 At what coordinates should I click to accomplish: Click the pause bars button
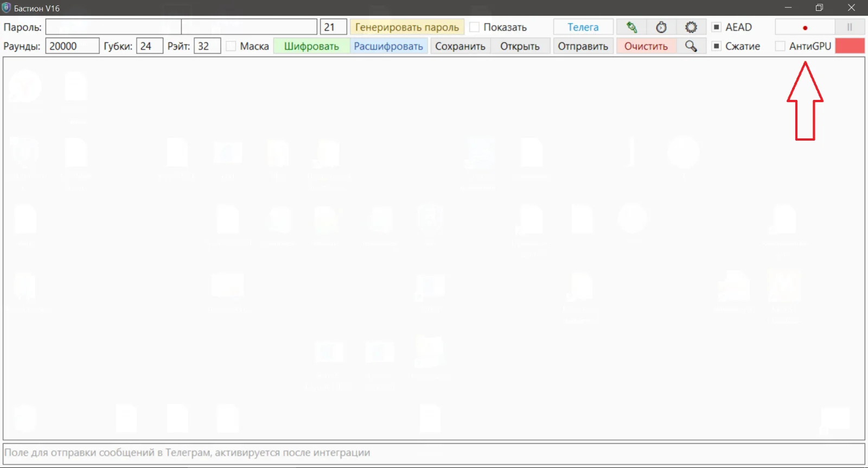pos(850,27)
